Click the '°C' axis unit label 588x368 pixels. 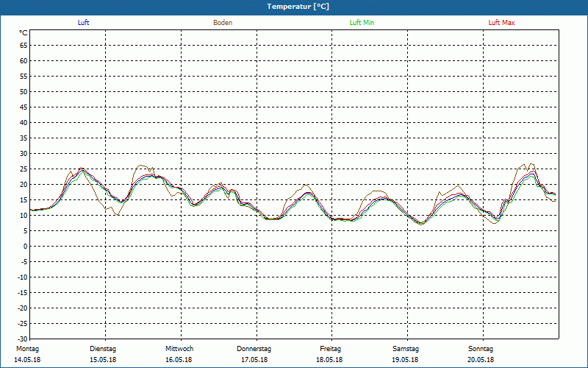(x=24, y=33)
